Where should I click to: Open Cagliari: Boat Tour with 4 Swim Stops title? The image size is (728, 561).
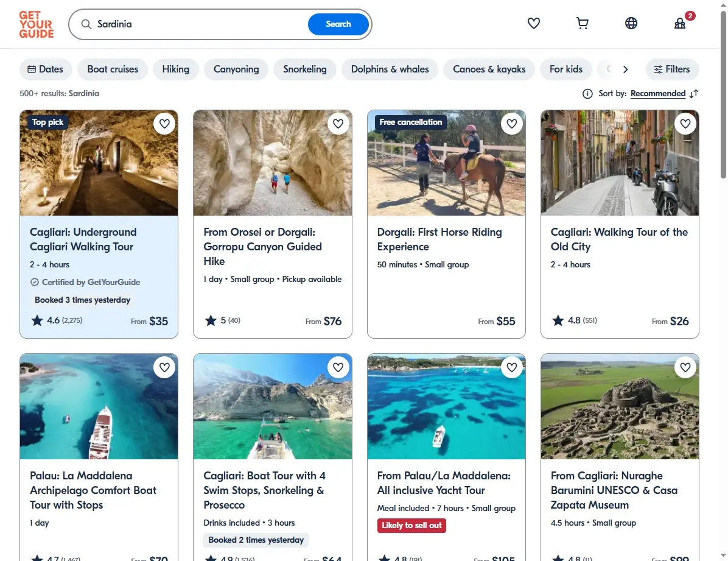pos(265,490)
